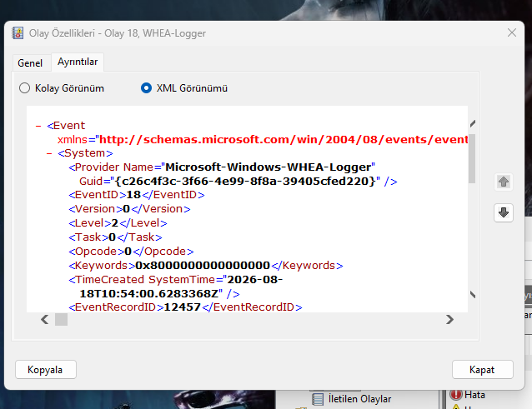
Task: Select the Kolay Görünüm radio button
Action: point(24,88)
